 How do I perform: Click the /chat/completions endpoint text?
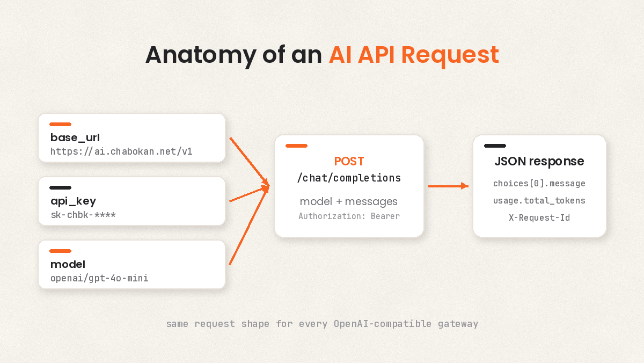(349, 178)
